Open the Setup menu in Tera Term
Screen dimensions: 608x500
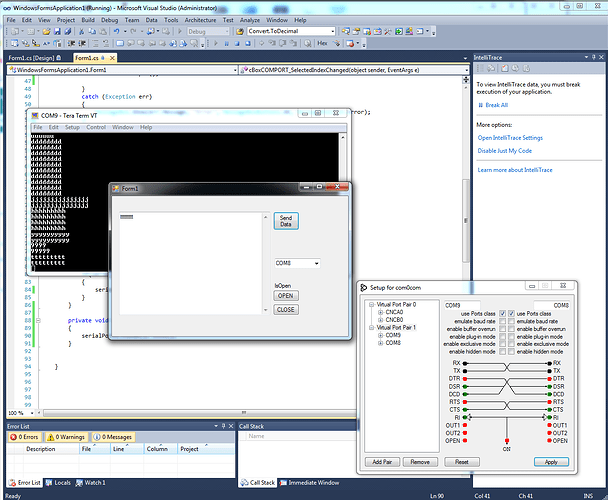pyautogui.click(x=72, y=128)
